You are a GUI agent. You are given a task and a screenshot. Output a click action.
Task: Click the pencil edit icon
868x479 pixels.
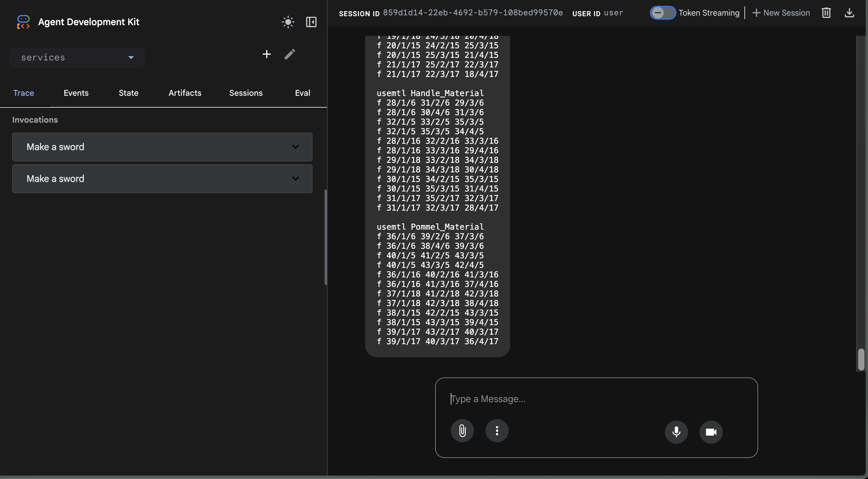290,54
